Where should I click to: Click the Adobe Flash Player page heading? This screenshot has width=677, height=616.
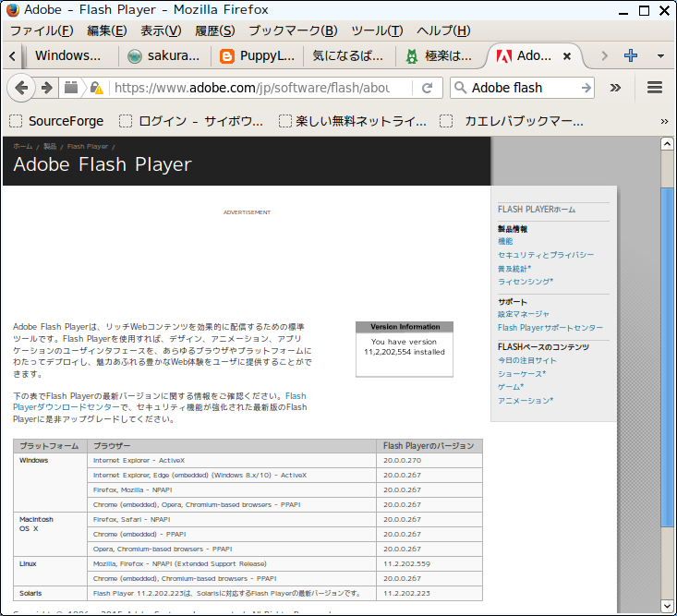[x=103, y=164]
